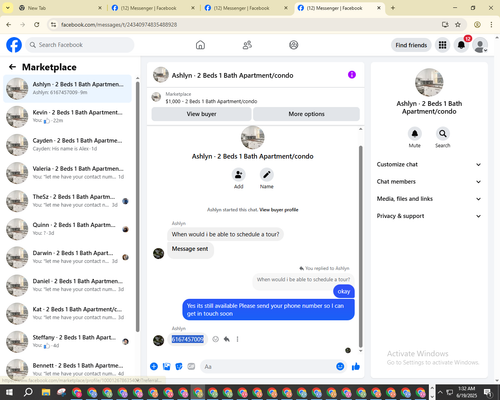Click the Search Facebook field
This screenshot has width=500, height=400.
80,45
